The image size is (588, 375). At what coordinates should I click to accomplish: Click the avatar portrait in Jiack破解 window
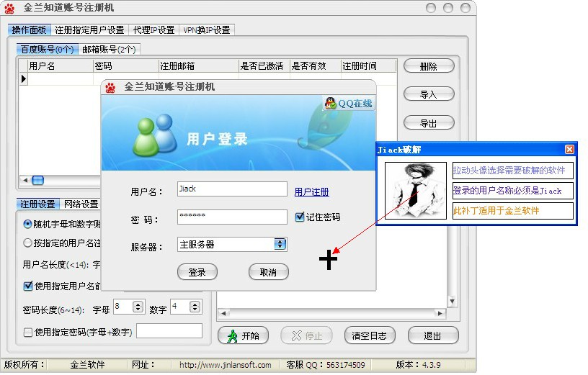click(x=416, y=190)
